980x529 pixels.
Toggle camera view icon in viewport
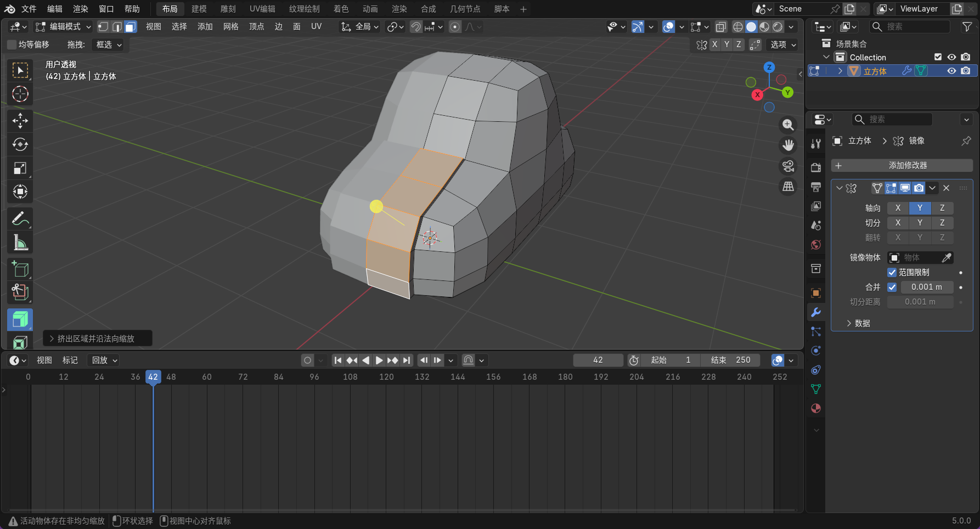[788, 166]
